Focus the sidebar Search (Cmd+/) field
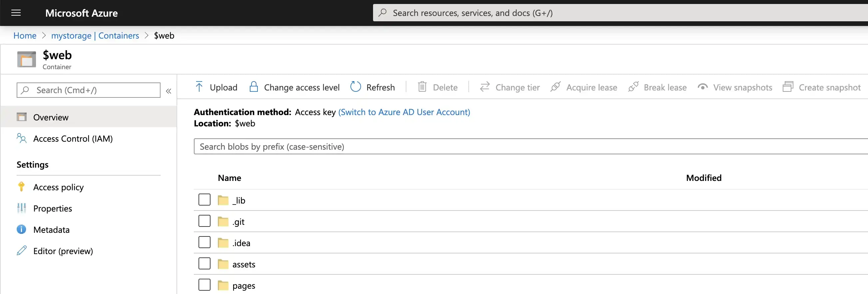 click(89, 90)
